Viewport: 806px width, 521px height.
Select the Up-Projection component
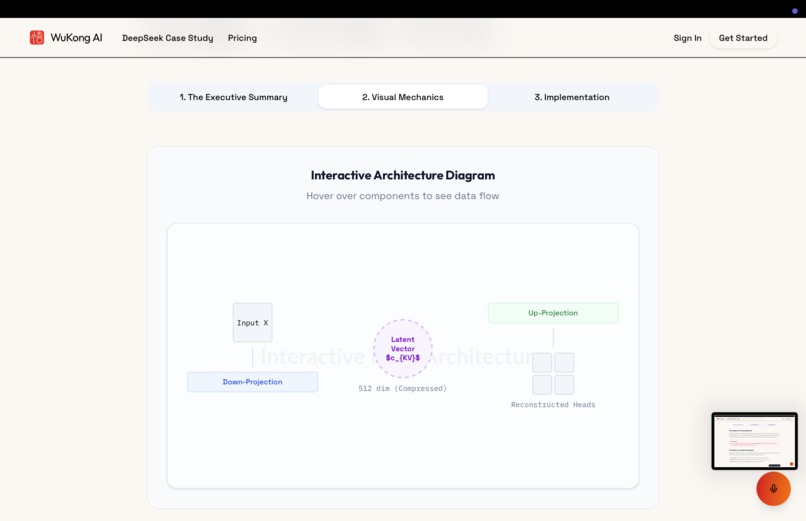[x=553, y=313]
